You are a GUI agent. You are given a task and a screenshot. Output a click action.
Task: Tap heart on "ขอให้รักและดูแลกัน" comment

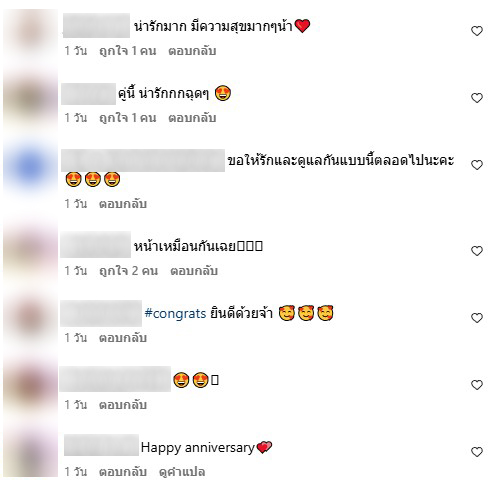pyautogui.click(x=477, y=165)
